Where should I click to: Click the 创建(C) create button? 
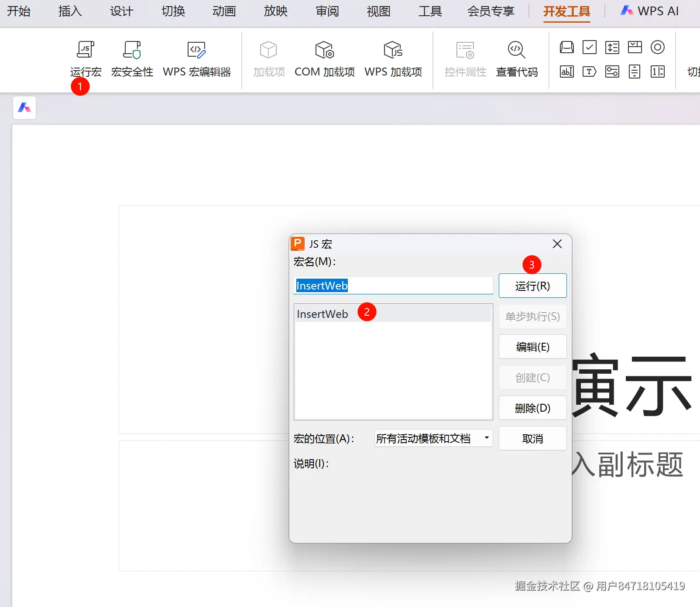tap(533, 377)
